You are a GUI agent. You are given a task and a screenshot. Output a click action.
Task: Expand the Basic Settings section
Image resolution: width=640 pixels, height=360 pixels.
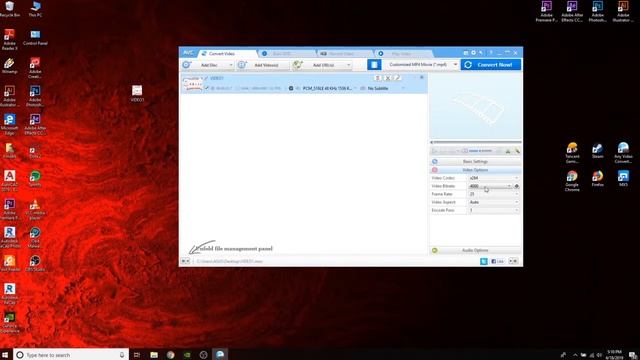(476, 162)
